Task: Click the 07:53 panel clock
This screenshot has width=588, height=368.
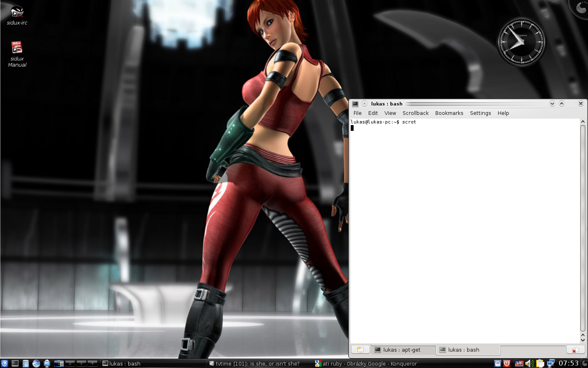Action: 568,363
